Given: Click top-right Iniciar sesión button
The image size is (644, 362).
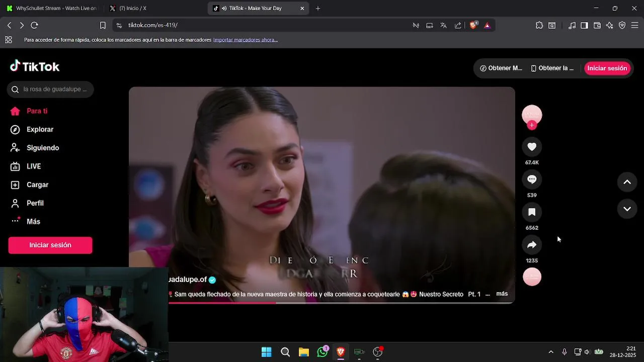Looking at the screenshot, I should [607, 68].
